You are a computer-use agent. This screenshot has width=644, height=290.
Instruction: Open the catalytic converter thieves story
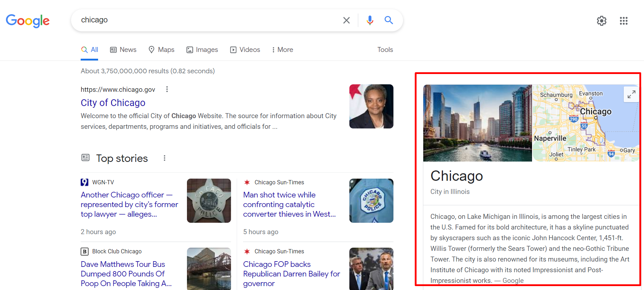(x=289, y=205)
